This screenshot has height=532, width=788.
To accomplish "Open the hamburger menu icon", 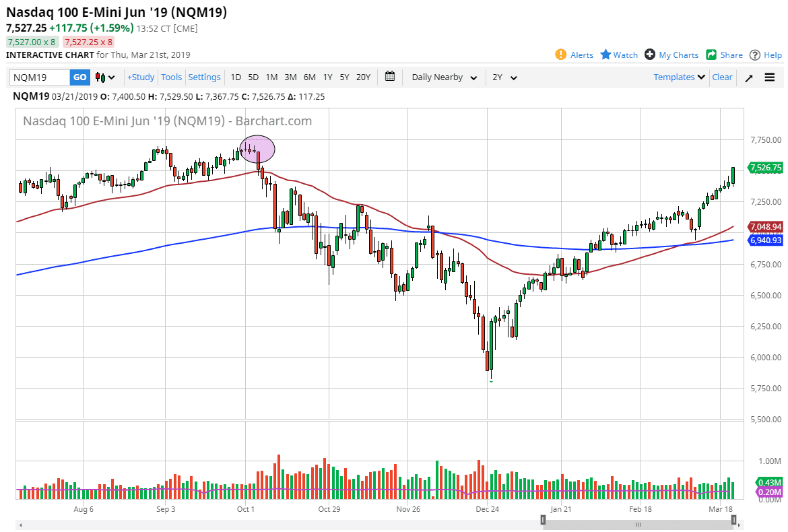I will click(770, 77).
